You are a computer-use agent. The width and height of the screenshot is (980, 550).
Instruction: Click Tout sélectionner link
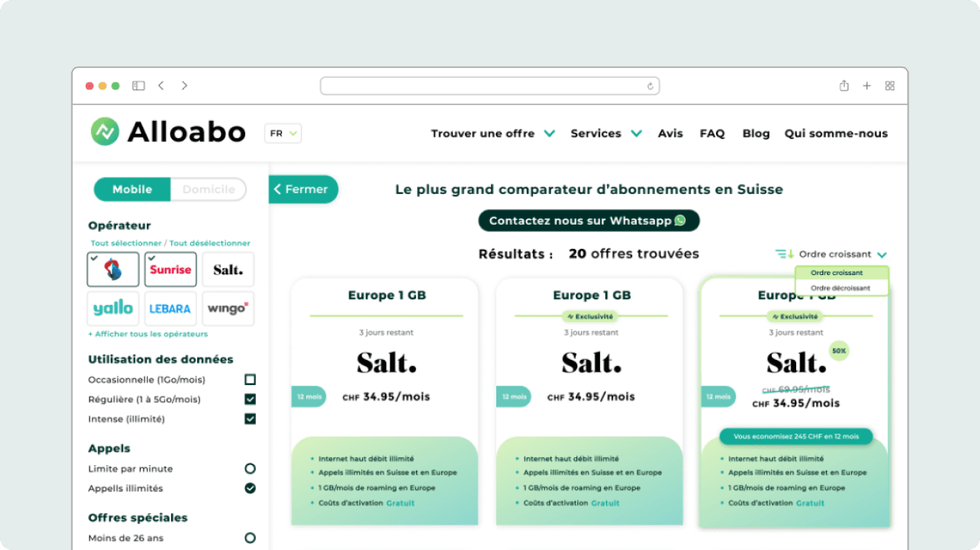coord(125,244)
